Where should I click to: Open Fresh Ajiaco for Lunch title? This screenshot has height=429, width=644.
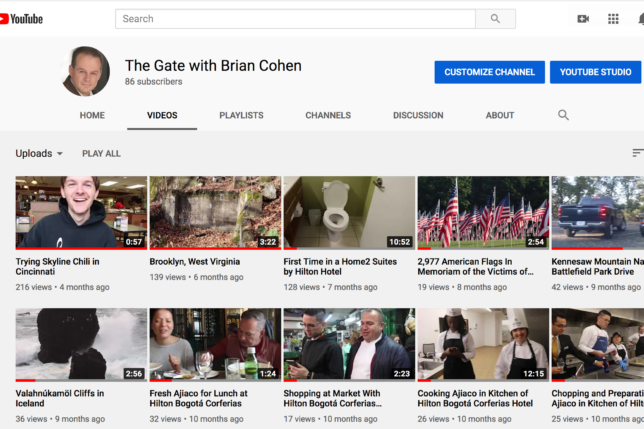[198, 398]
